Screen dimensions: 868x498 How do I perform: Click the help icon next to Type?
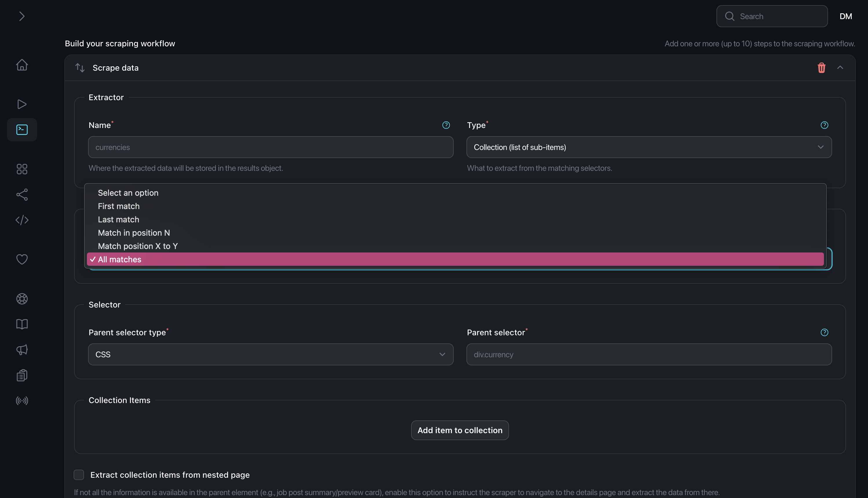(824, 125)
